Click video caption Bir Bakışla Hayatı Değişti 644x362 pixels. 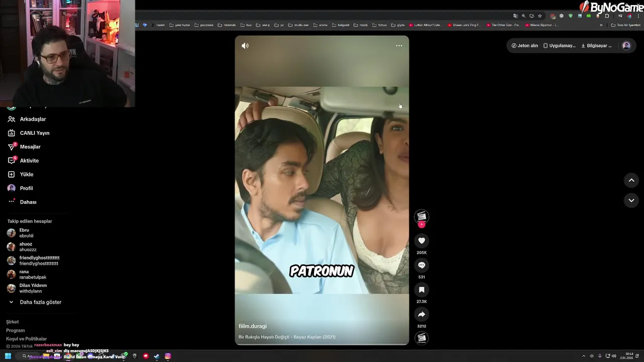point(287,337)
